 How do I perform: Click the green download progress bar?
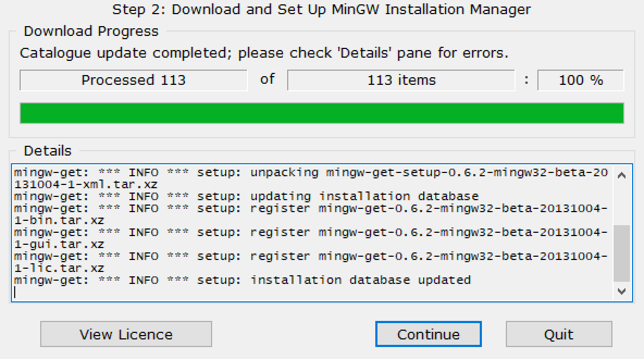pos(322,113)
